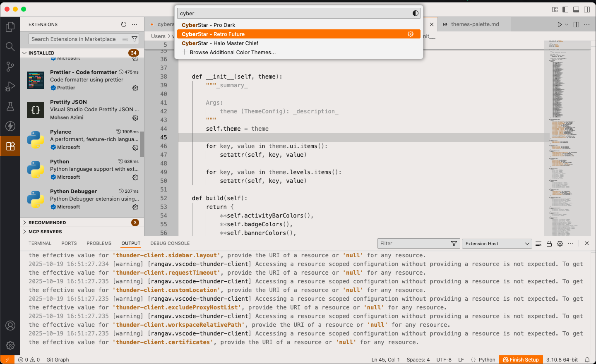Viewport: 596px width, 364px height.
Task: Clear the output panel
Action: [538, 244]
